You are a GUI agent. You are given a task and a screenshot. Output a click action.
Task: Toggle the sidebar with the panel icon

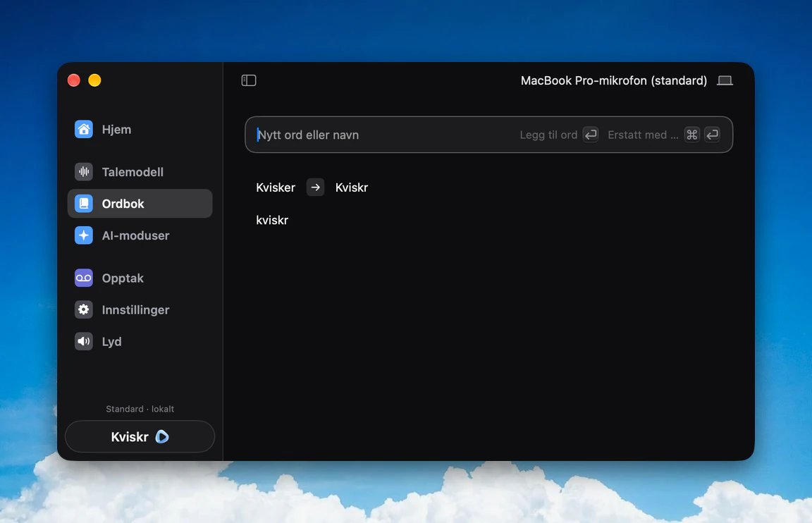pyautogui.click(x=249, y=80)
